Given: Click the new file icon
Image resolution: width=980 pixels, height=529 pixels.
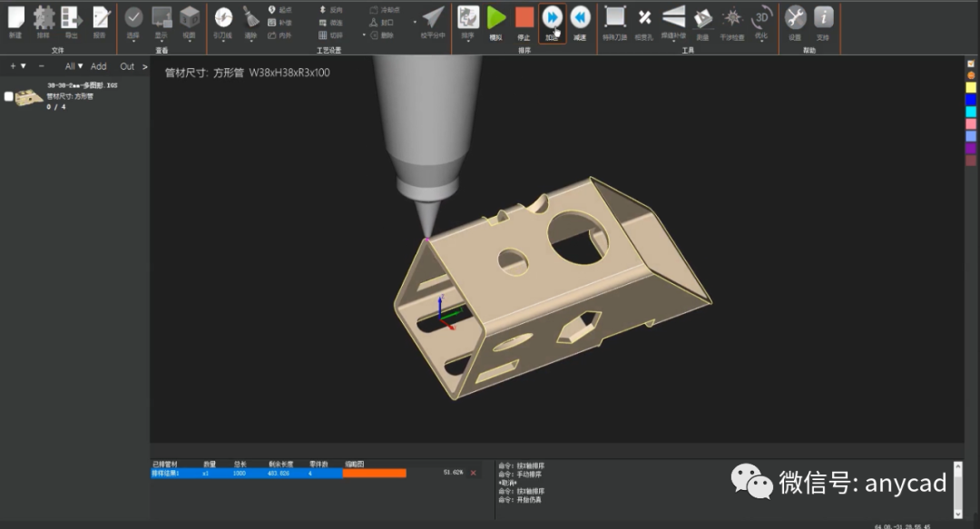Looking at the screenshot, I should point(15,17).
